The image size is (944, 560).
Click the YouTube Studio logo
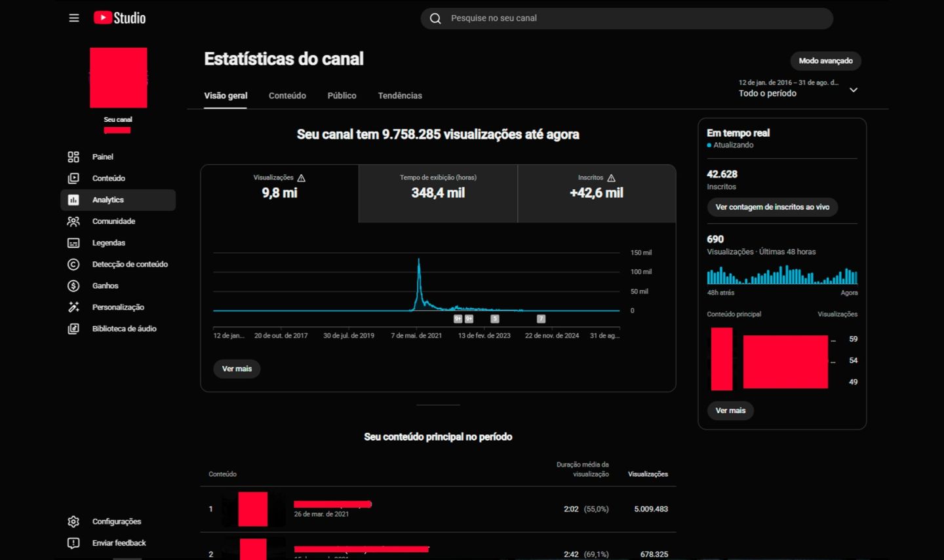(119, 18)
